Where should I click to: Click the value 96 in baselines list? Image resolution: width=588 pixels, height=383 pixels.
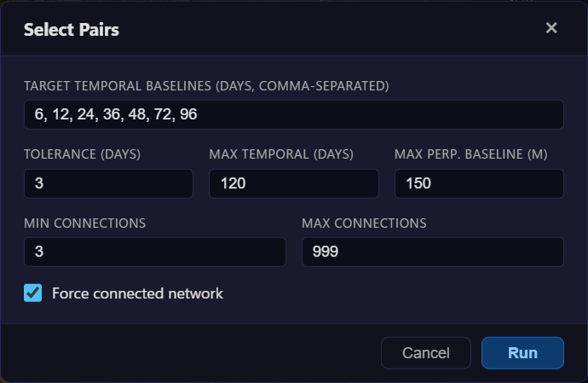pos(187,114)
